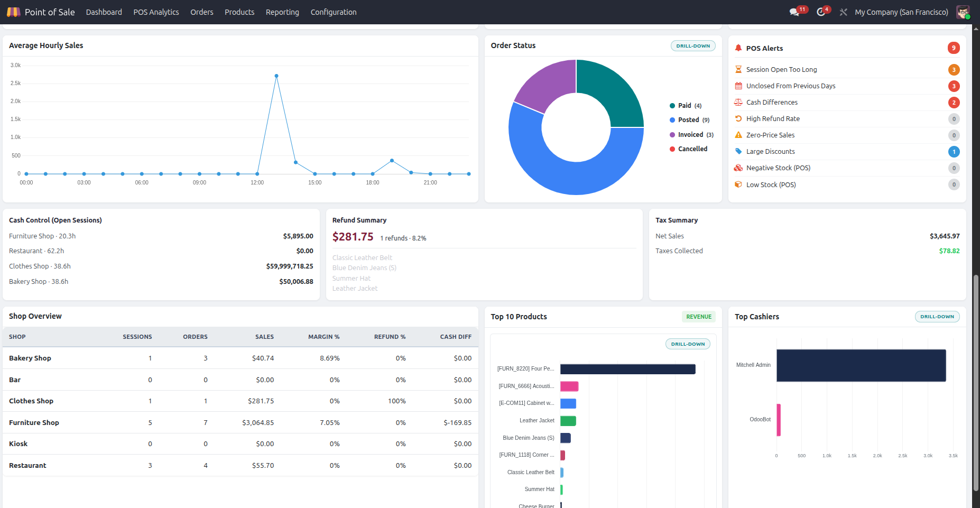Toggle the Cancelled legend entry

pos(688,149)
